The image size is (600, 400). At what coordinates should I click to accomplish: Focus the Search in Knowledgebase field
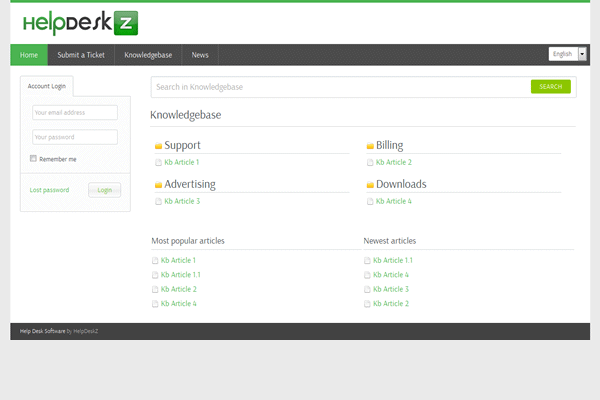point(340,87)
